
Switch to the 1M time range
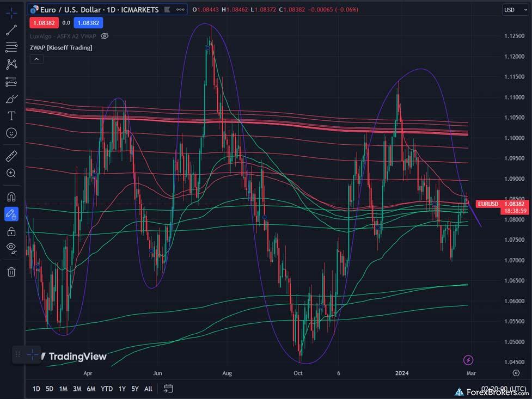pos(63,389)
